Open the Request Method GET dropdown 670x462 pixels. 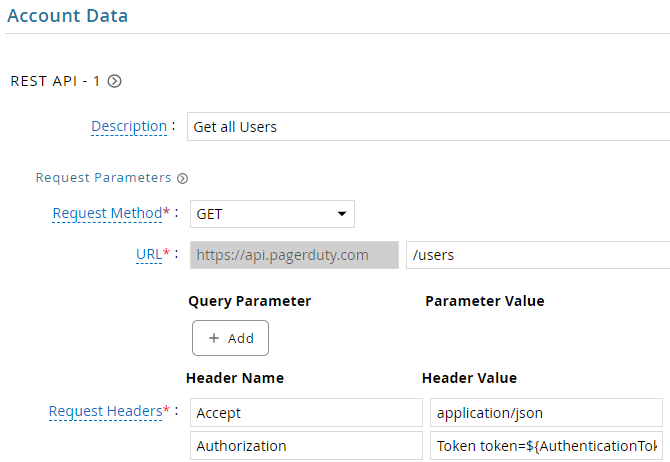(x=272, y=214)
